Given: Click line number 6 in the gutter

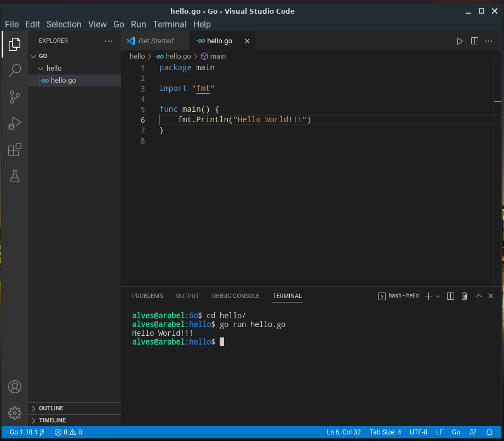Looking at the screenshot, I should [x=143, y=120].
